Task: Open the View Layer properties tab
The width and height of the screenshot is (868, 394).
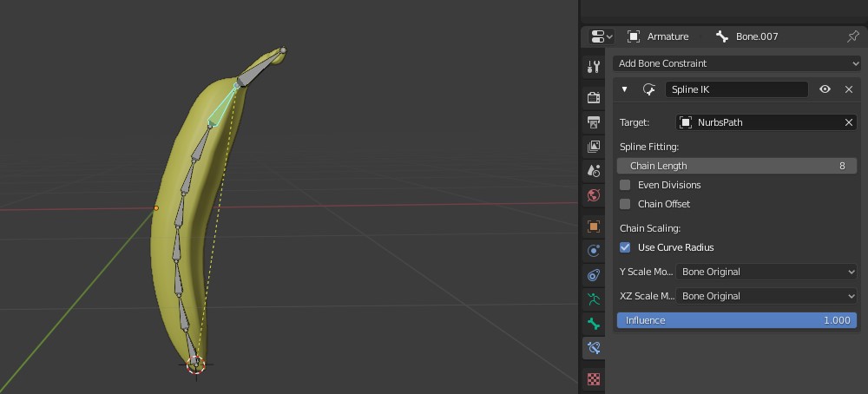Action: click(x=594, y=147)
